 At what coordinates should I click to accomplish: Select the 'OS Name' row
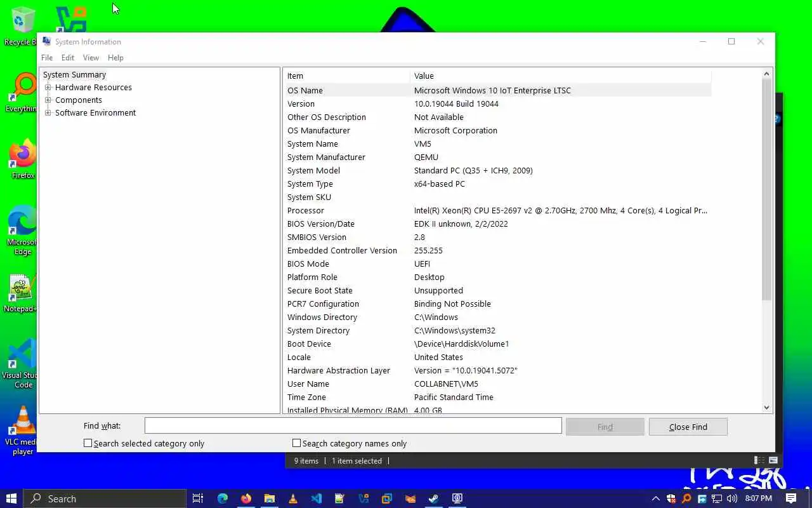[497, 90]
